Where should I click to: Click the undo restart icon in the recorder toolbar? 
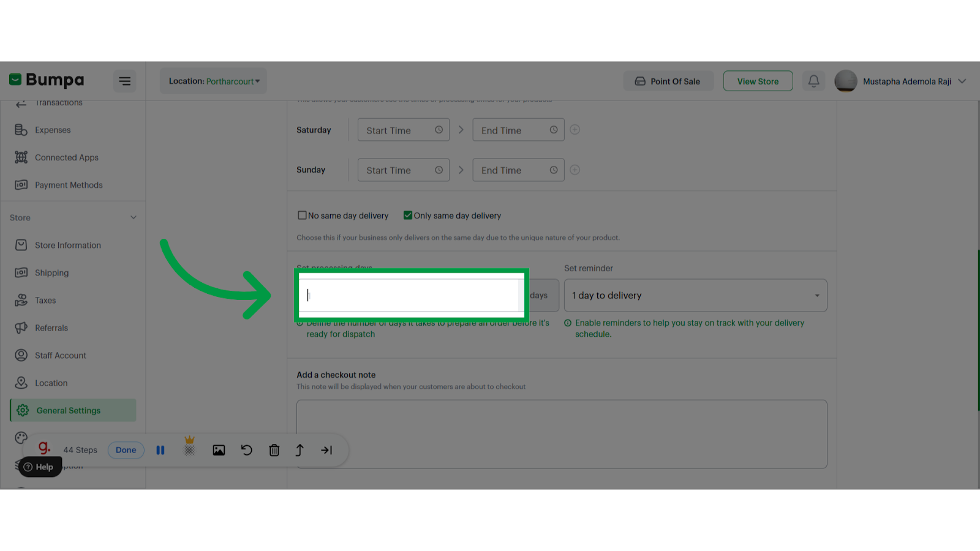246,450
